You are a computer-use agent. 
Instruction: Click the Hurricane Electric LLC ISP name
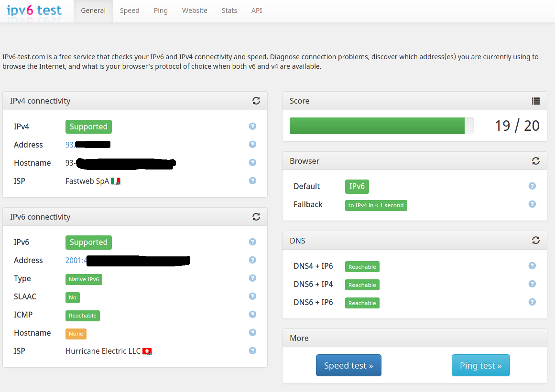click(103, 351)
